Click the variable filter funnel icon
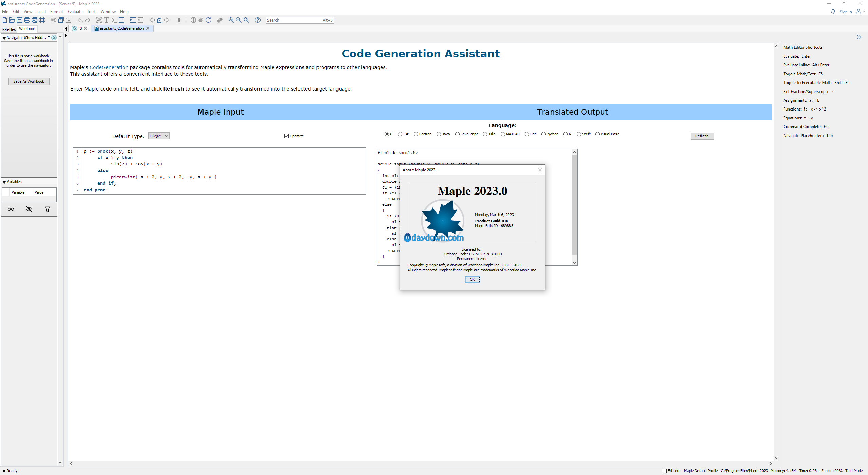The width and height of the screenshot is (868, 475). click(x=47, y=209)
